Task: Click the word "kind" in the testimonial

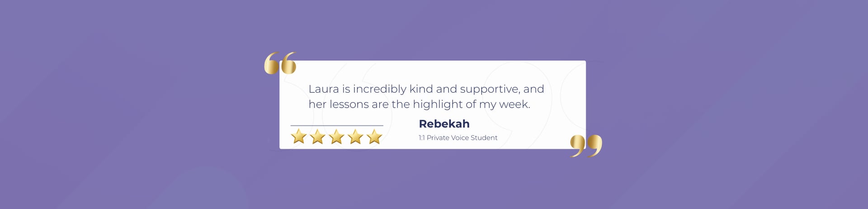Action: coord(421,89)
